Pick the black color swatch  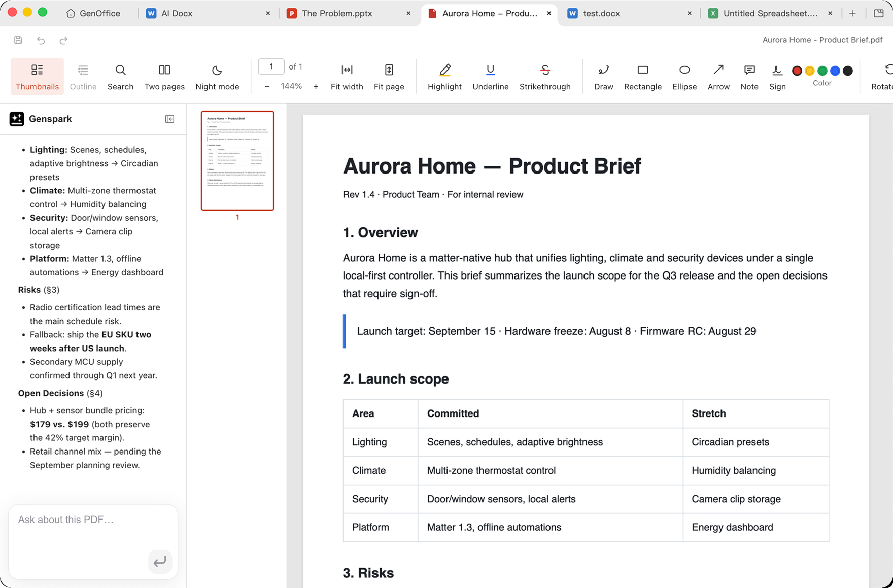click(848, 71)
